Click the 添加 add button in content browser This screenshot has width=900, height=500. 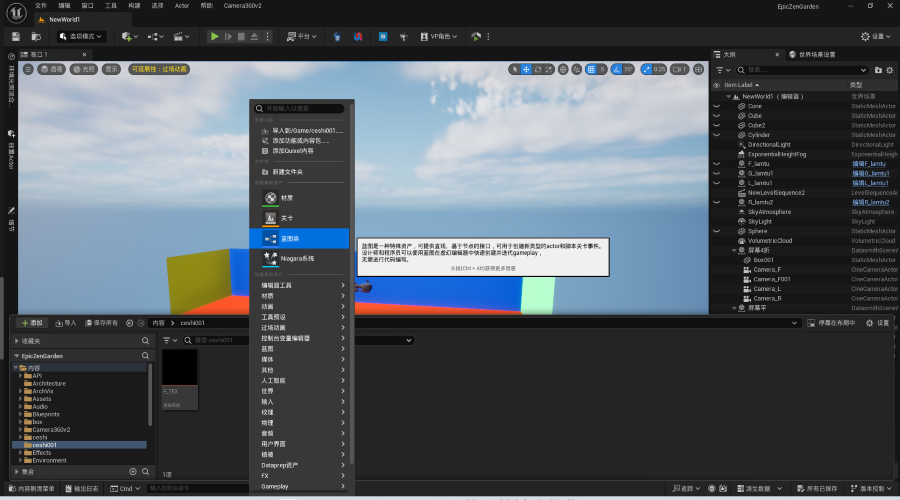coord(32,323)
